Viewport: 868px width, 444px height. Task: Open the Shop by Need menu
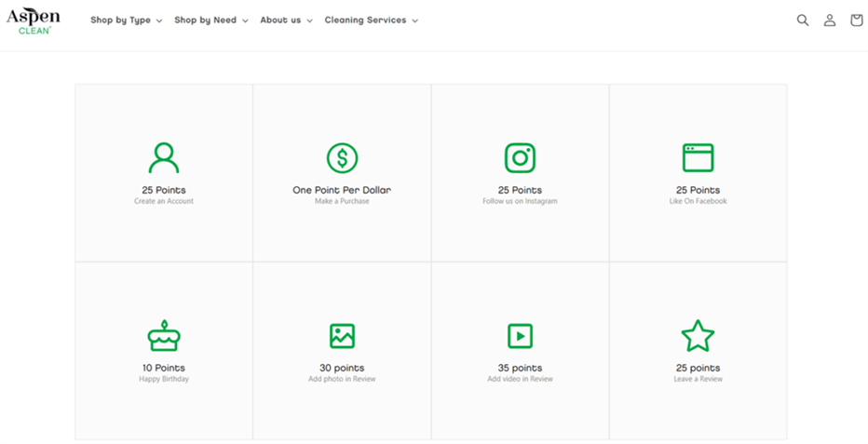coord(210,20)
